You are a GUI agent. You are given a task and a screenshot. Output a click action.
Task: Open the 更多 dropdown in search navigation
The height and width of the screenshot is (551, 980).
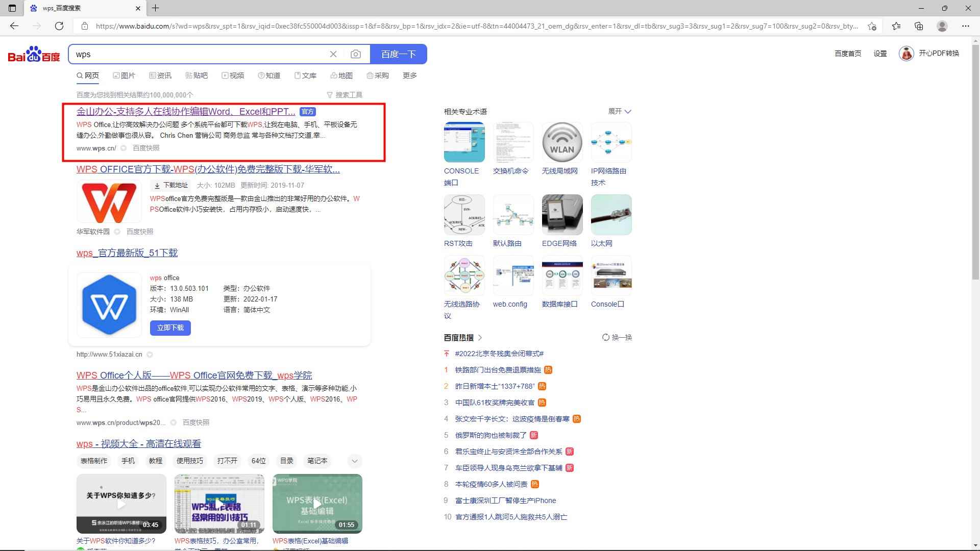(409, 75)
